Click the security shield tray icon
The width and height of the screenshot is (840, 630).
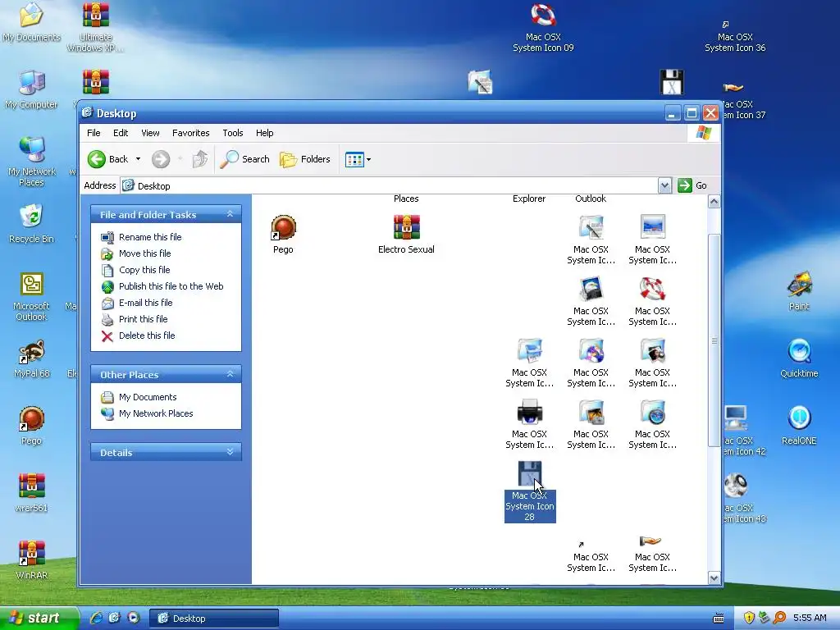pyautogui.click(x=749, y=618)
